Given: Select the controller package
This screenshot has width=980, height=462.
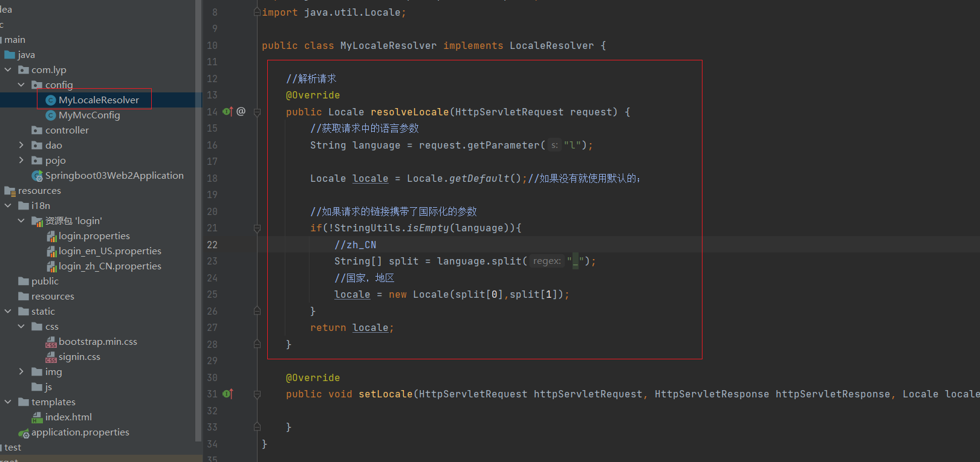Looking at the screenshot, I should 67,130.
